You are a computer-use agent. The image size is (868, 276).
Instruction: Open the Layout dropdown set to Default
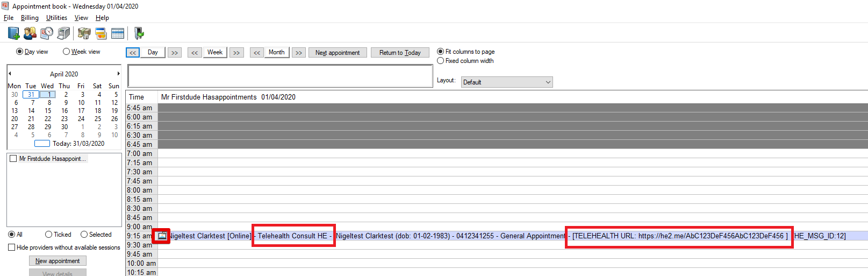click(506, 82)
